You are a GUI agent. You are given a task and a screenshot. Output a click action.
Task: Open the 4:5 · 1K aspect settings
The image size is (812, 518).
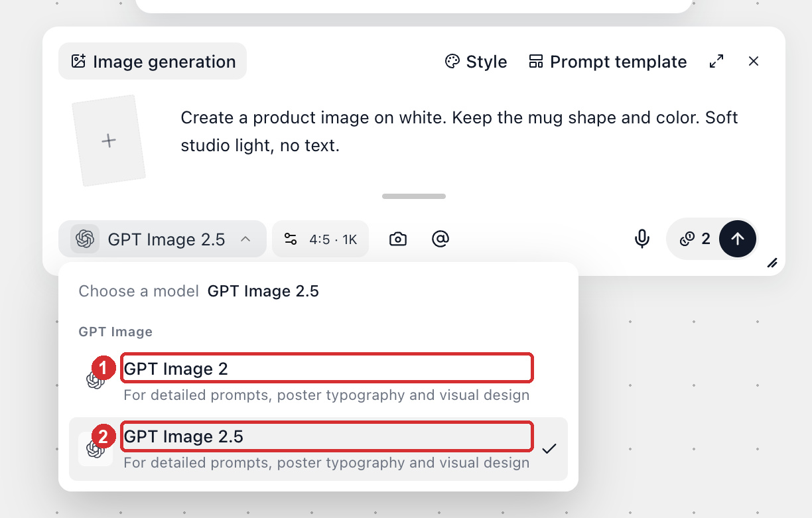320,239
